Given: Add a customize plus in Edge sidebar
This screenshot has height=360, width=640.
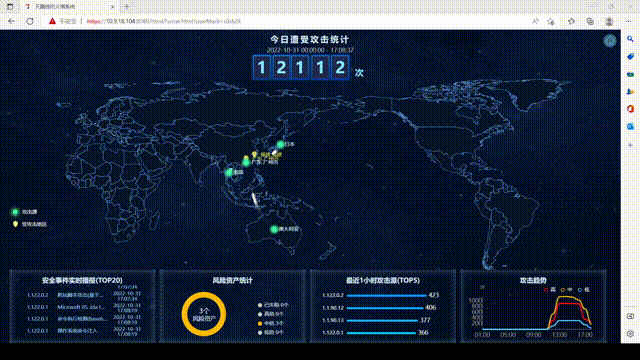Looking at the screenshot, I should click(x=630, y=145).
